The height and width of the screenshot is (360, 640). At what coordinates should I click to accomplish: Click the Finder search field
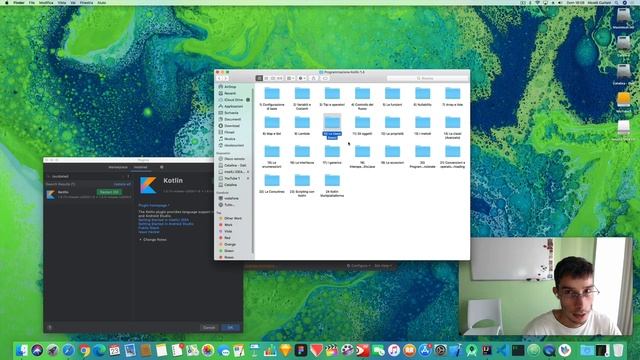[x=427, y=78]
